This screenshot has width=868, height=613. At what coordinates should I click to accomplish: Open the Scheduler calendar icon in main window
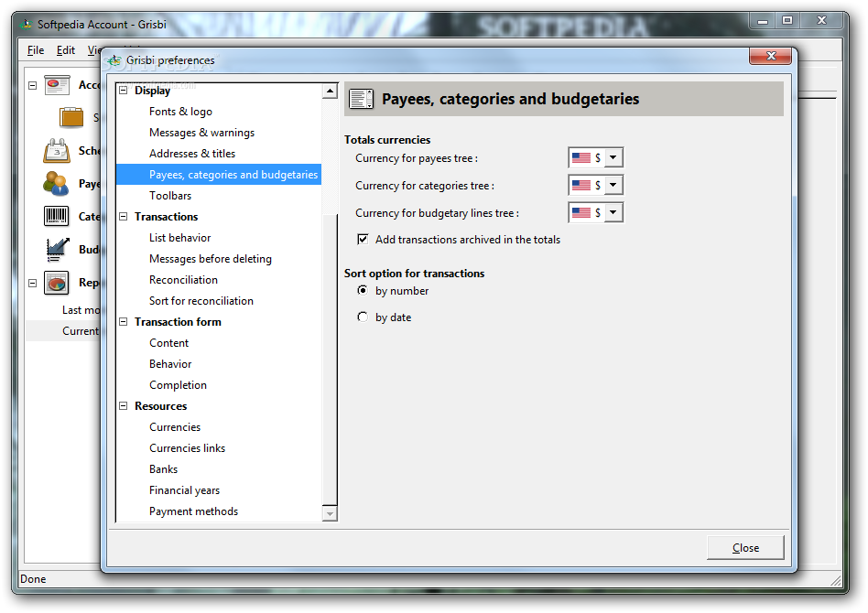coord(57,150)
